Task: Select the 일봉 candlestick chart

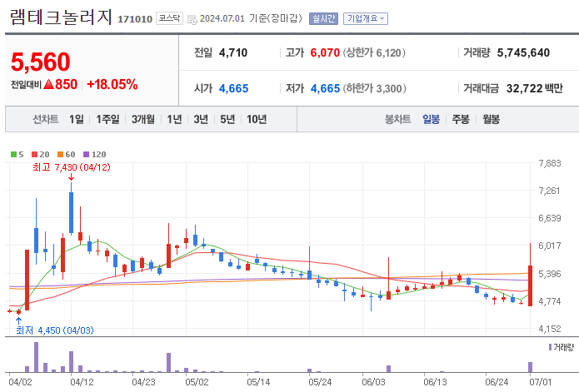Action: tap(432, 119)
